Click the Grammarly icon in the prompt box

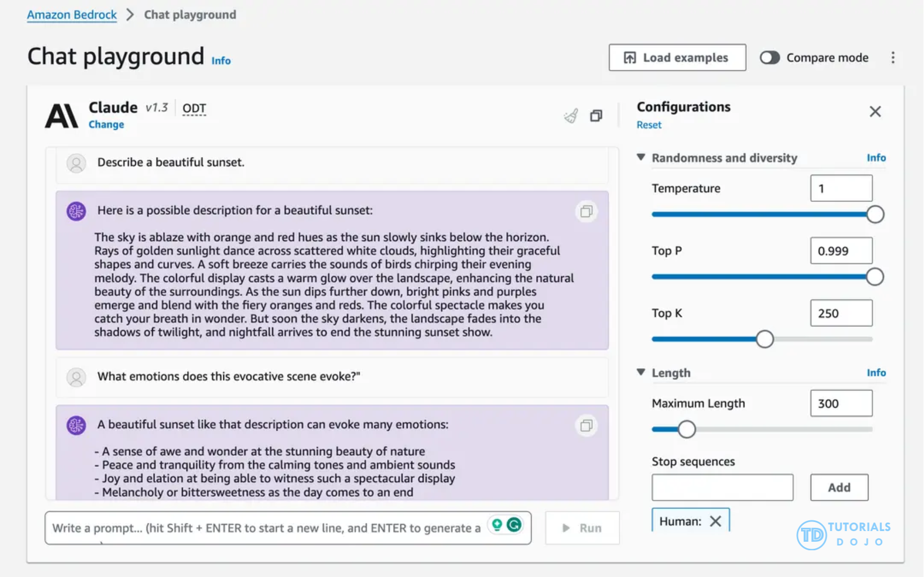514,525
